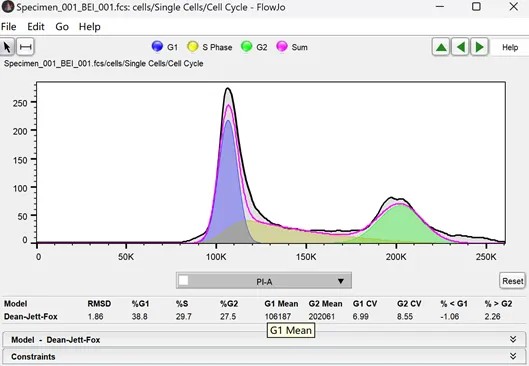The width and height of the screenshot is (529, 366).
Task: Expand the Model - Dean-Jett-Fox section
Action: click(264, 339)
